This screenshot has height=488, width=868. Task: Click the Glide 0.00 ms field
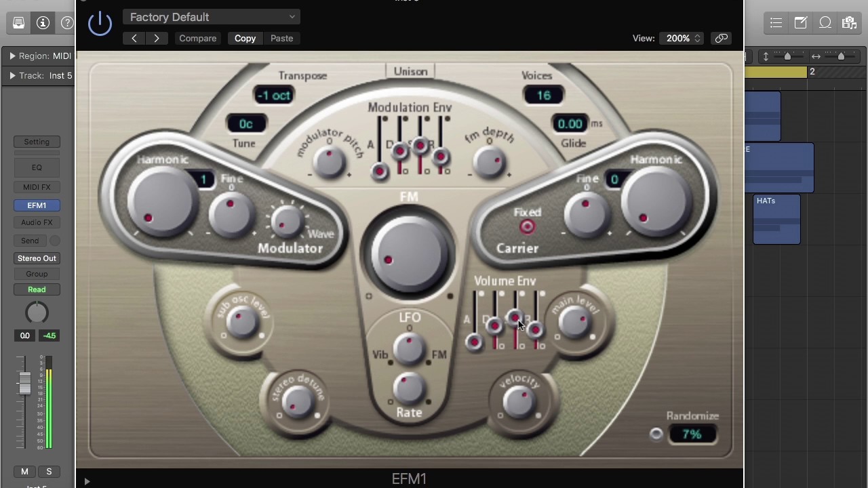pos(570,123)
